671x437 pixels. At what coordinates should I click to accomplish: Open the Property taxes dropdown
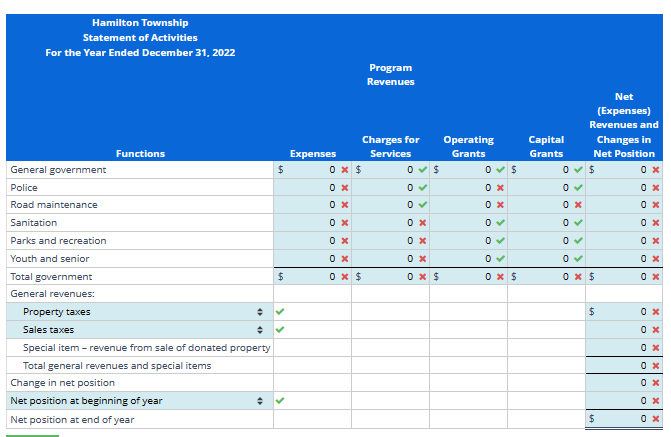tap(140, 312)
